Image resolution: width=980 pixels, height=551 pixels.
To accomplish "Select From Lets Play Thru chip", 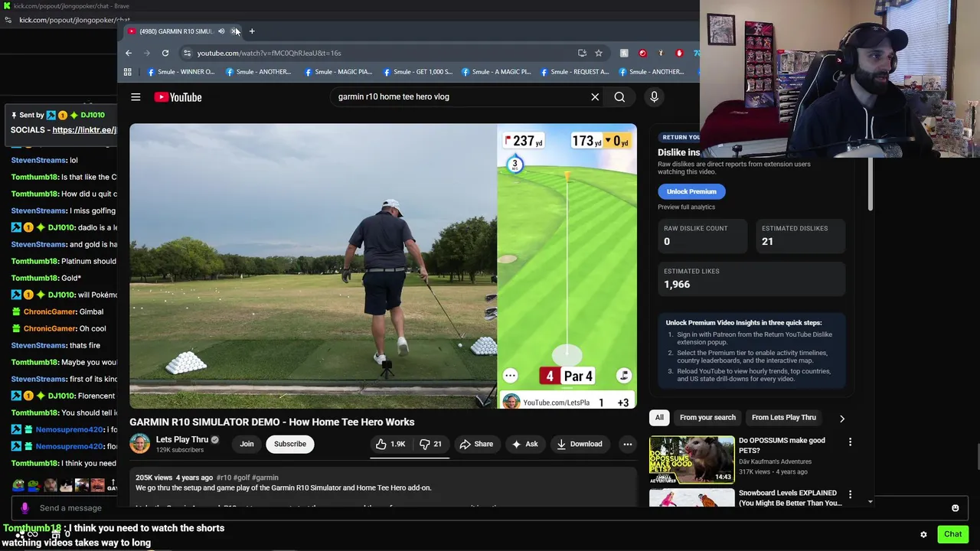I will tap(783, 418).
